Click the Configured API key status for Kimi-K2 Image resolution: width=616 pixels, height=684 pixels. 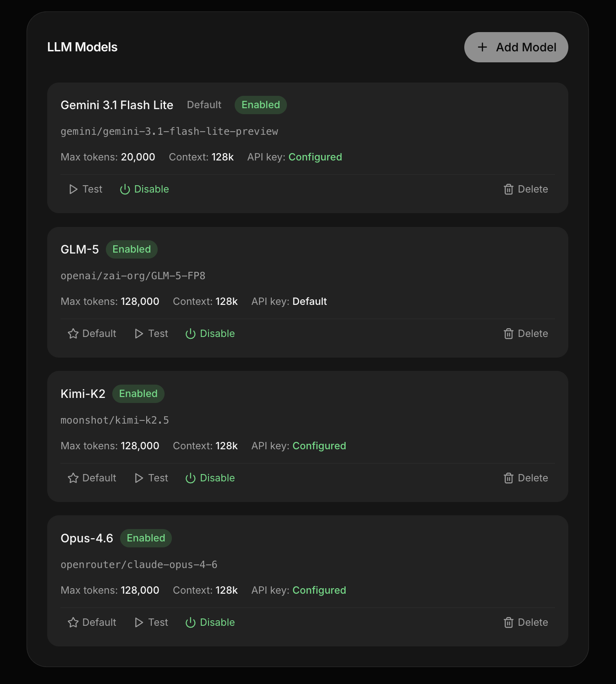[319, 446]
